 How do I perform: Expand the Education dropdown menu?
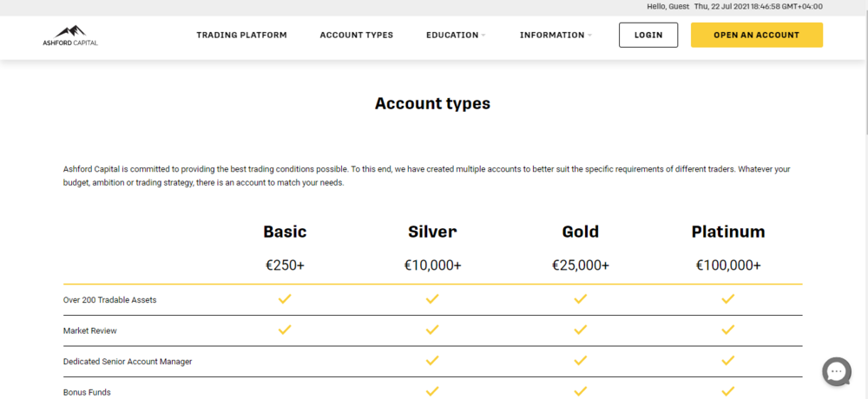[456, 36]
